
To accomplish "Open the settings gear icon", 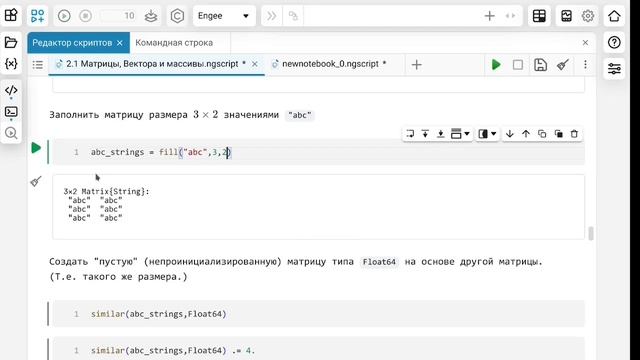I will point(588,16).
